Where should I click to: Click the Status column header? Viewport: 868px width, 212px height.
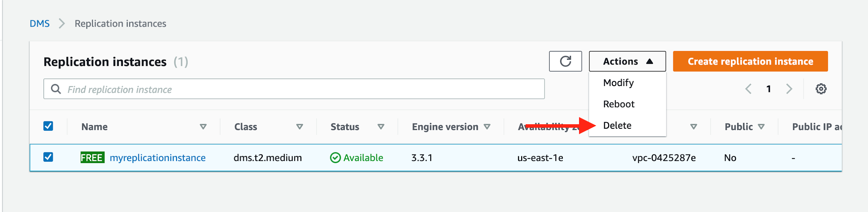pos(345,127)
